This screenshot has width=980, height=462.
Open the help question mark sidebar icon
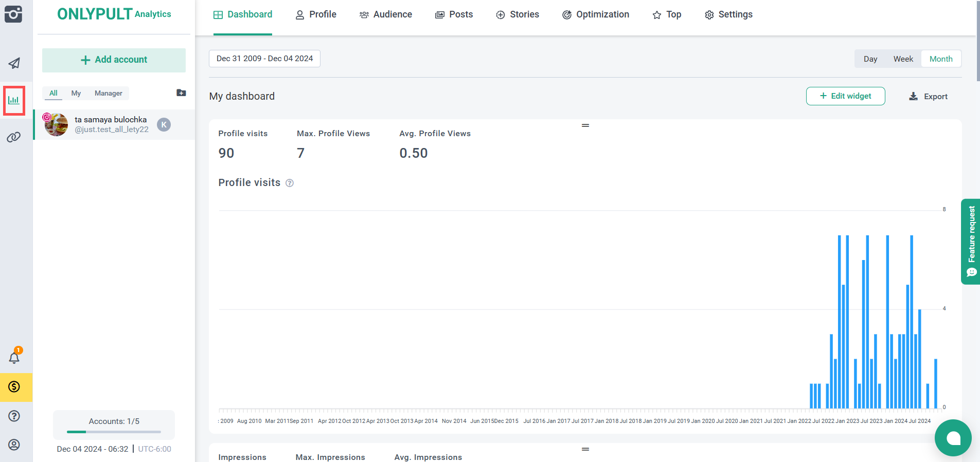14,416
